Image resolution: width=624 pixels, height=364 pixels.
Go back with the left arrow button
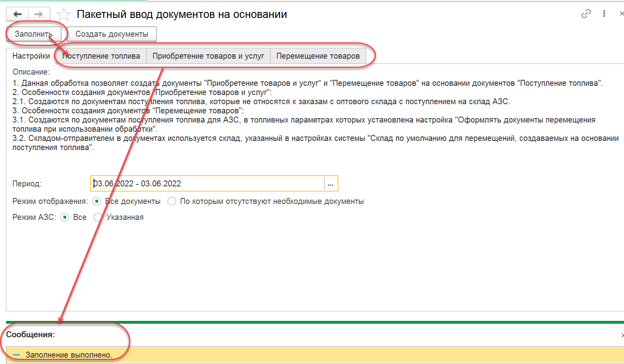click(x=17, y=14)
